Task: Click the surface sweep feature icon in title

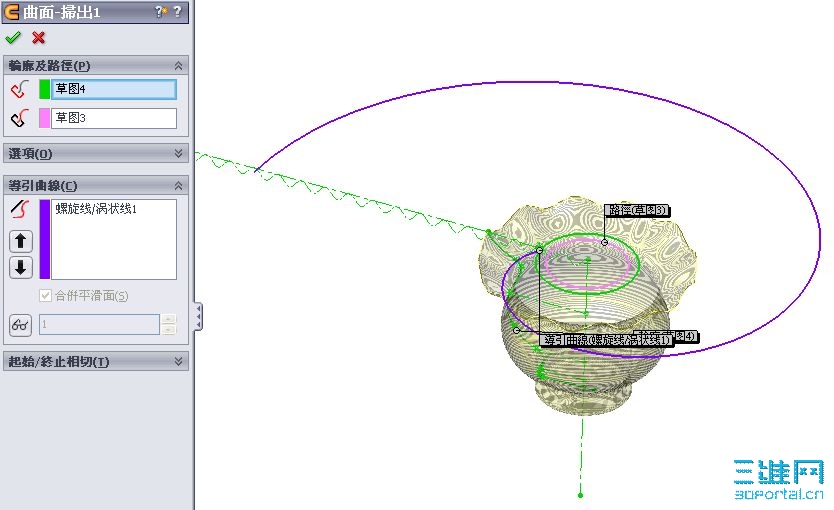Action: (x=11, y=12)
